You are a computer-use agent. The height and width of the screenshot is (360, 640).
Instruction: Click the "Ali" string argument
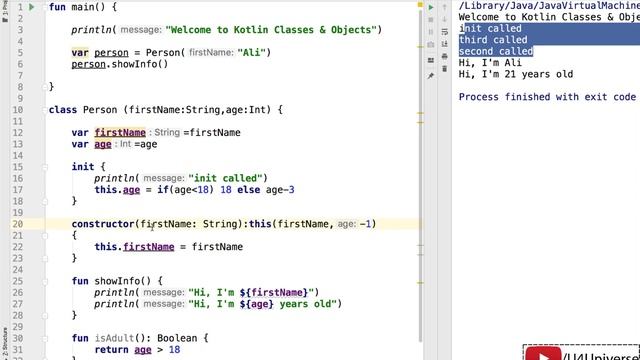tap(251, 53)
